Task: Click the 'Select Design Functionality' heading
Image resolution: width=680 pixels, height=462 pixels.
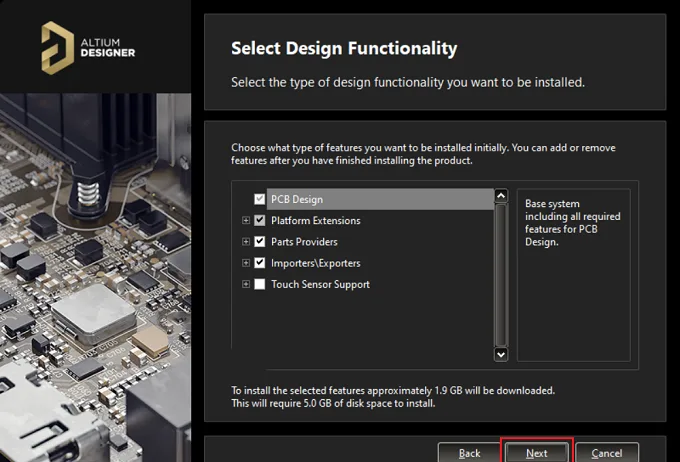Action: (344, 48)
